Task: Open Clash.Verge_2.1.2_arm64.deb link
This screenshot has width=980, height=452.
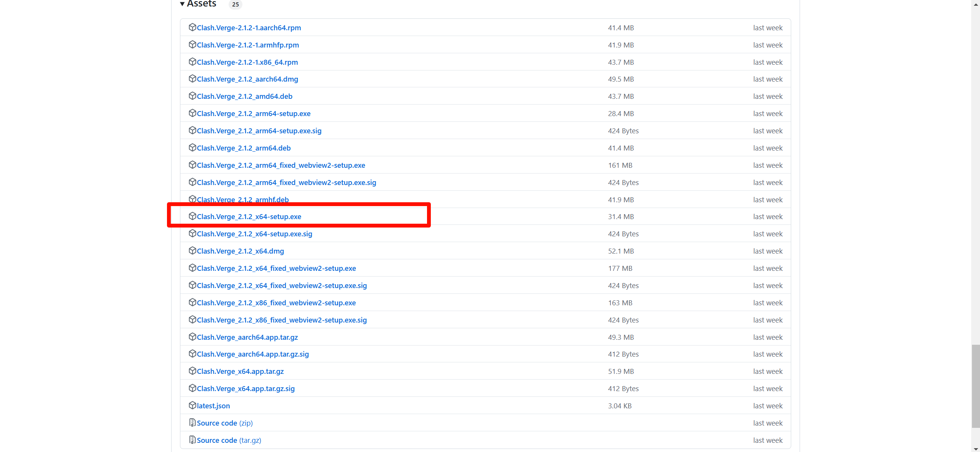Action: click(244, 148)
